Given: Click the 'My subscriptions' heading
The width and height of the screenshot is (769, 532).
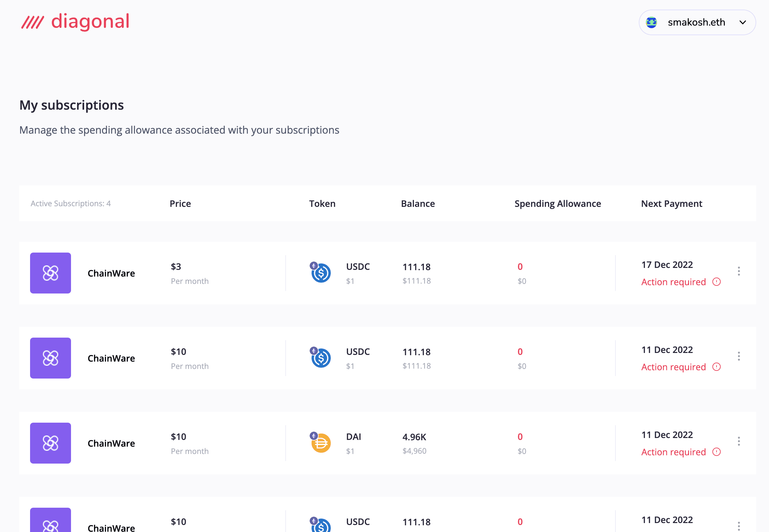Looking at the screenshot, I should pos(72,105).
